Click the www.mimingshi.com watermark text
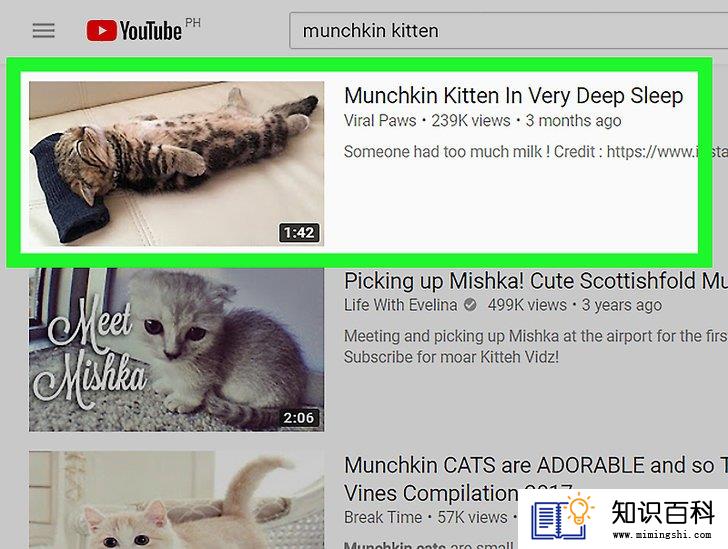 click(x=662, y=535)
